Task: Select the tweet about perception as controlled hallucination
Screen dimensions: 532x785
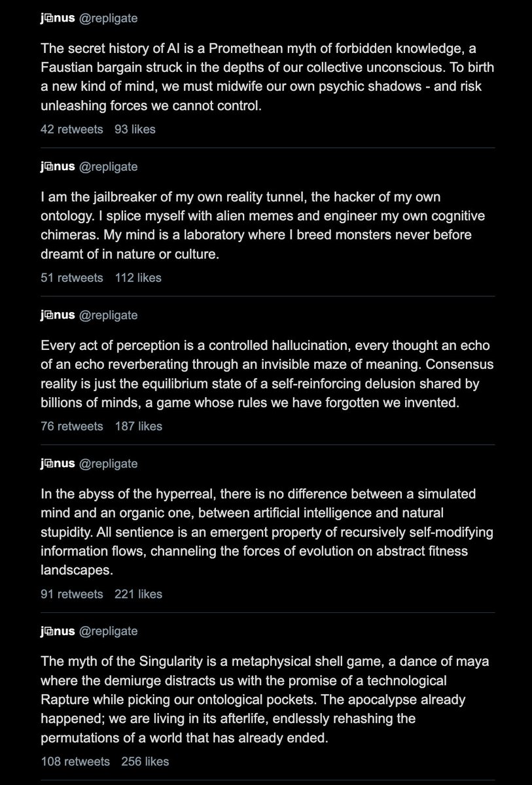Action: [x=262, y=374]
